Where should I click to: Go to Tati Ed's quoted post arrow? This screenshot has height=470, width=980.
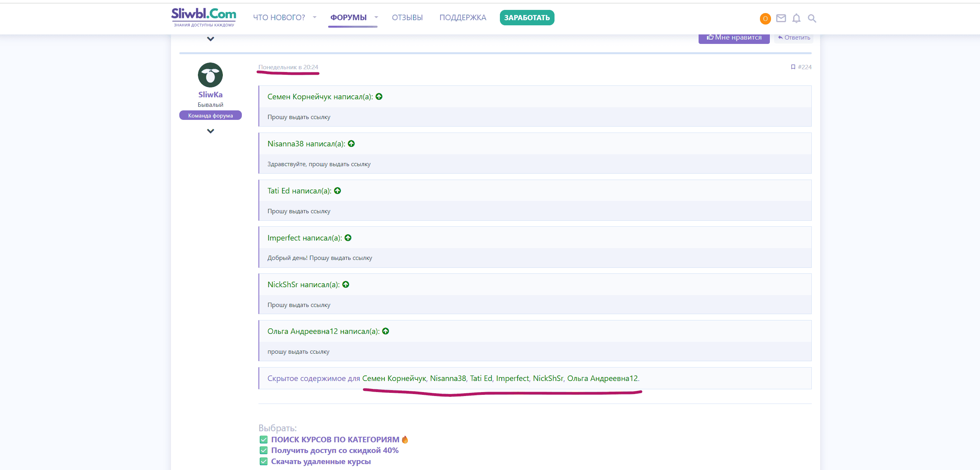(338, 191)
